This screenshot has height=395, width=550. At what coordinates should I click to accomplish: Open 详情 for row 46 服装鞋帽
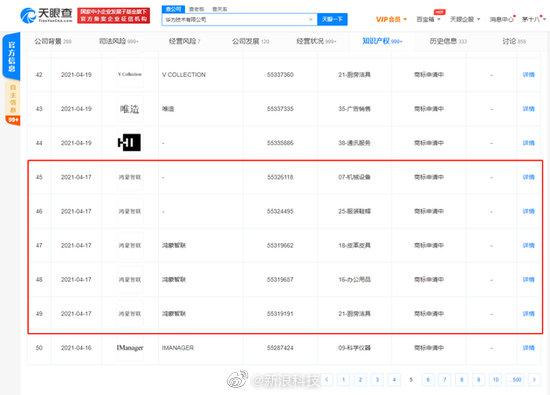pos(529,211)
